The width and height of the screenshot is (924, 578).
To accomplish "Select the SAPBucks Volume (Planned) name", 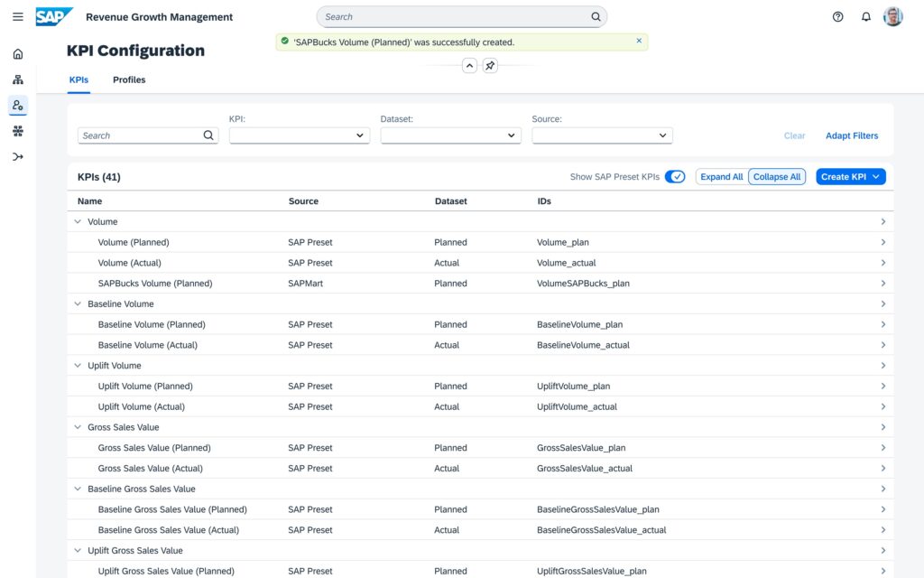I will 155,283.
